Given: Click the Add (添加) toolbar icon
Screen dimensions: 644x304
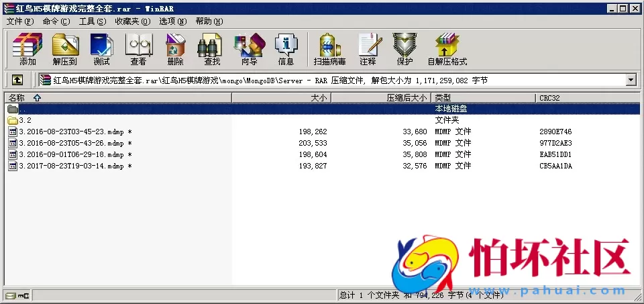Looking at the screenshot, I should coord(28,49).
